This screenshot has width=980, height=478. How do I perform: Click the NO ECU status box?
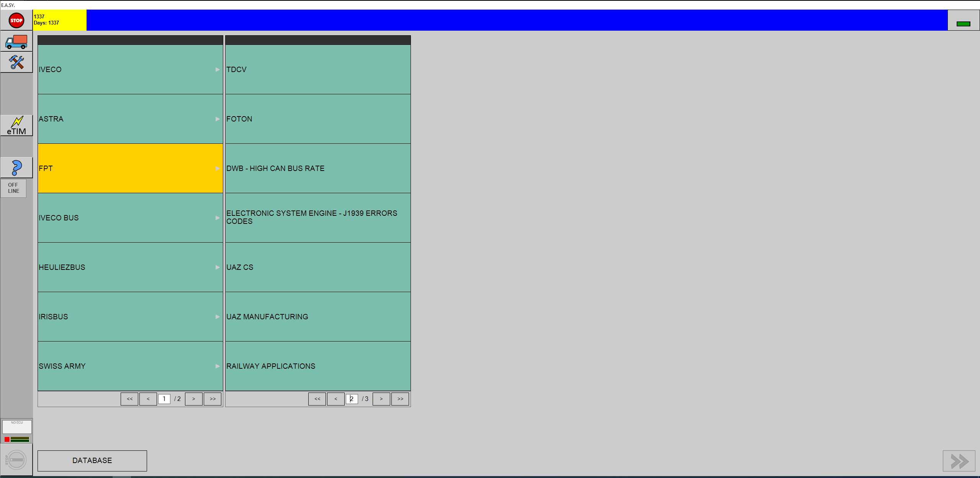[x=17, y=426]
